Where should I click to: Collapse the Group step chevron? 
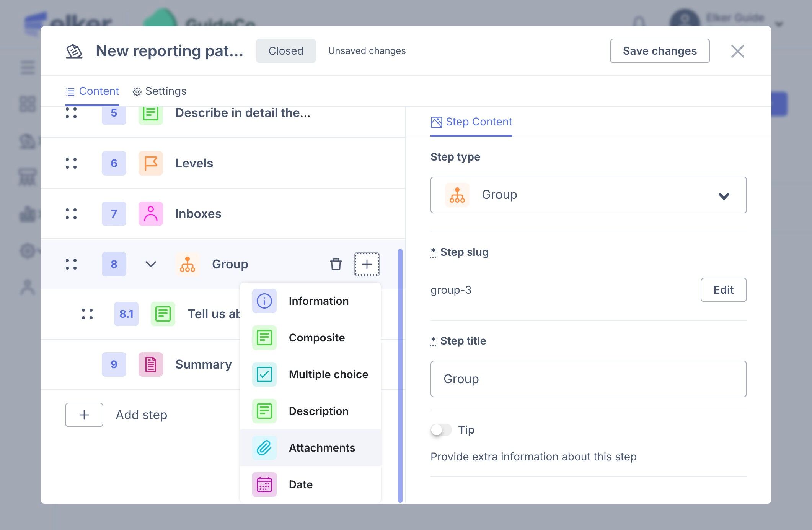(x=151, y=264)
